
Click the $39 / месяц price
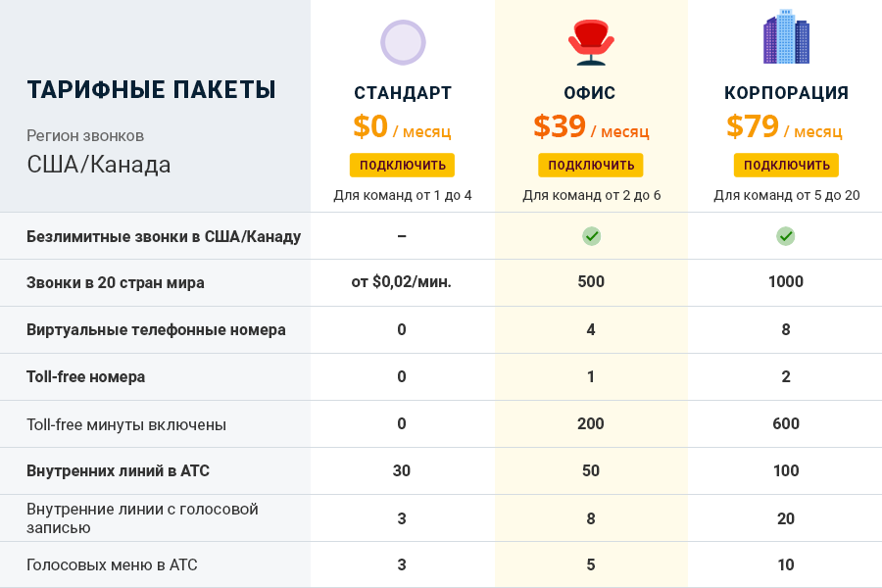pyautogui.click(x=591, y=127)
